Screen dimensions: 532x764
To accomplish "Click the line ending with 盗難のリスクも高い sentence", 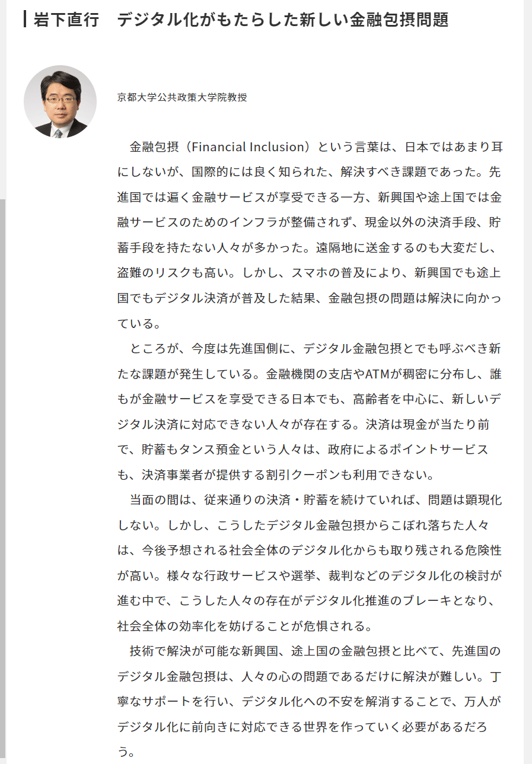I will coord(309,273).
